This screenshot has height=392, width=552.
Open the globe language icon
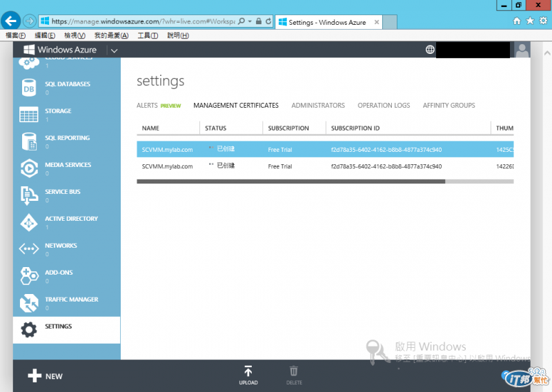tap(430, 50)
